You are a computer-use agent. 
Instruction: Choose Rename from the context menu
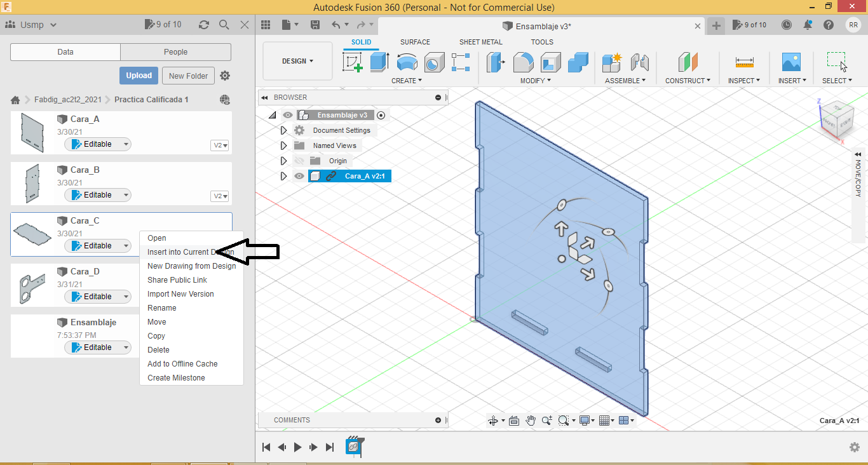(162, 308)
